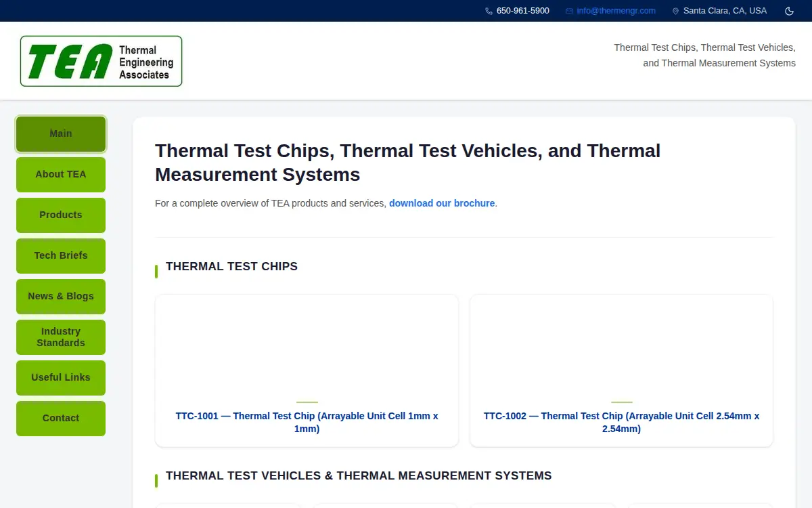Screen dimensions: 812x508
Task: Open Useful Links page
Action: (61, 378)
